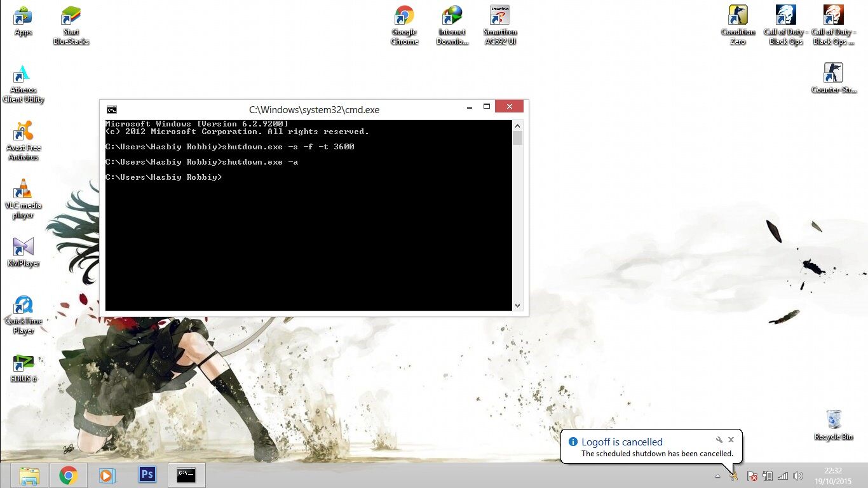Show hidden tray icons arrow
Viewport: 868px width, 488px height.
coord(718,476)
